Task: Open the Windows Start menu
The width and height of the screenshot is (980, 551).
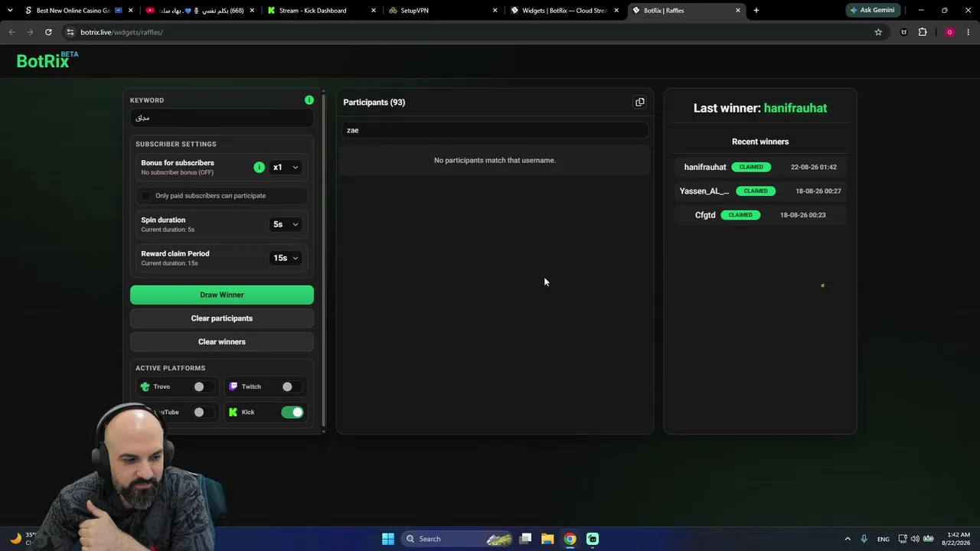Action: (x=388, y=539)
